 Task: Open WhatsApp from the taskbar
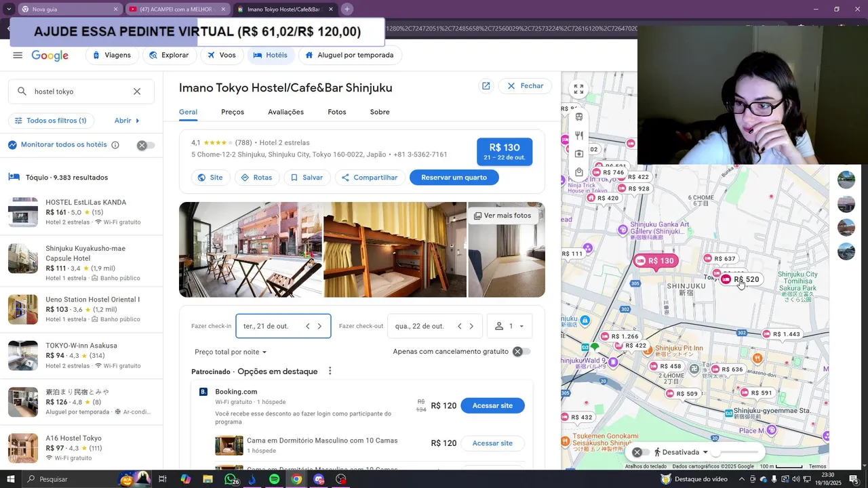click(x=231, y=479)
